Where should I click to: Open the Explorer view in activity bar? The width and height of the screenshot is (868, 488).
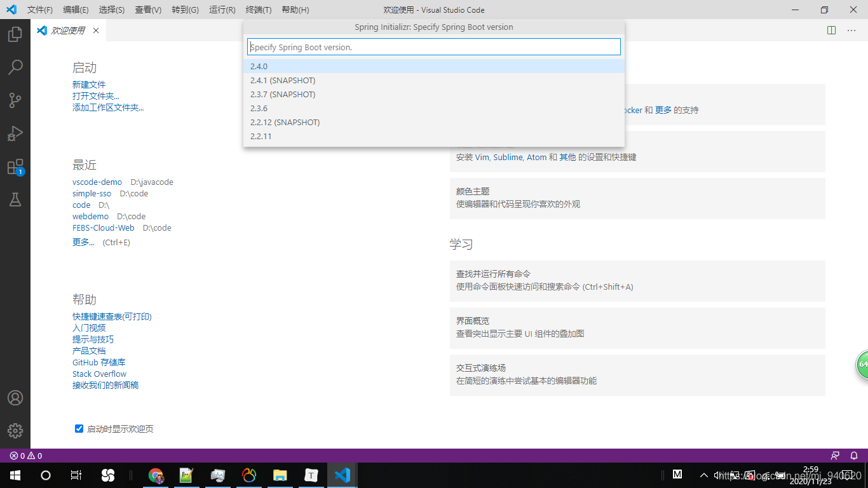15,34
